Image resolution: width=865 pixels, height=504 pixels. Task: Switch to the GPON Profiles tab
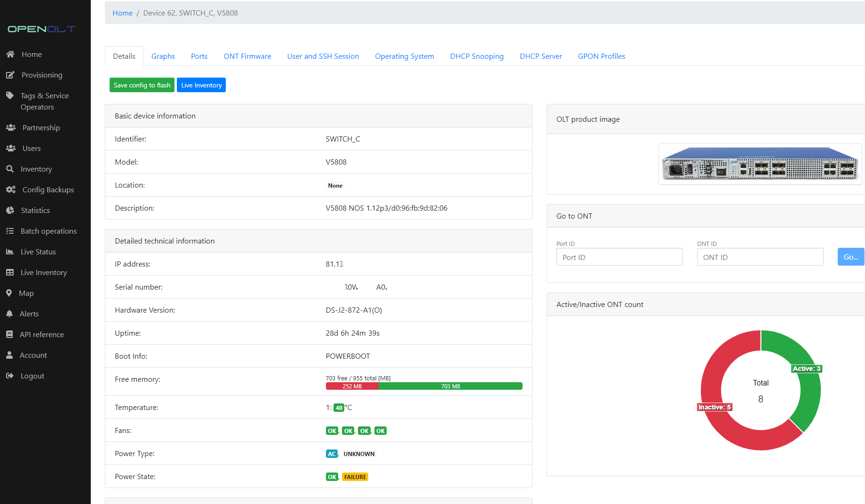(x=602, y=56)
